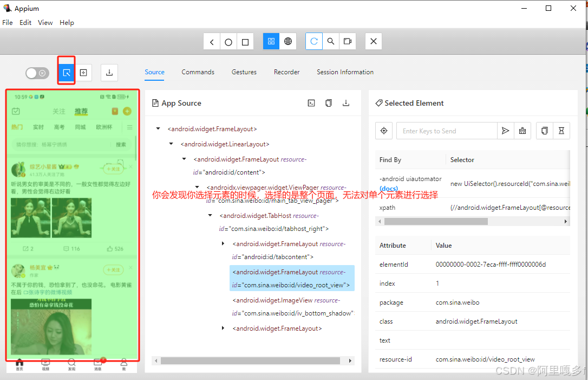Get timing with the hourglass button
This screenshot has width=588, height=380.
561,131
